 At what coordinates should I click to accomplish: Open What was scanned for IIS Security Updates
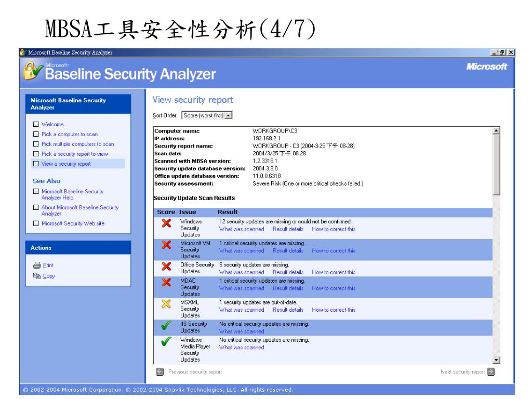pyautogui.click(x=242, y=331)
